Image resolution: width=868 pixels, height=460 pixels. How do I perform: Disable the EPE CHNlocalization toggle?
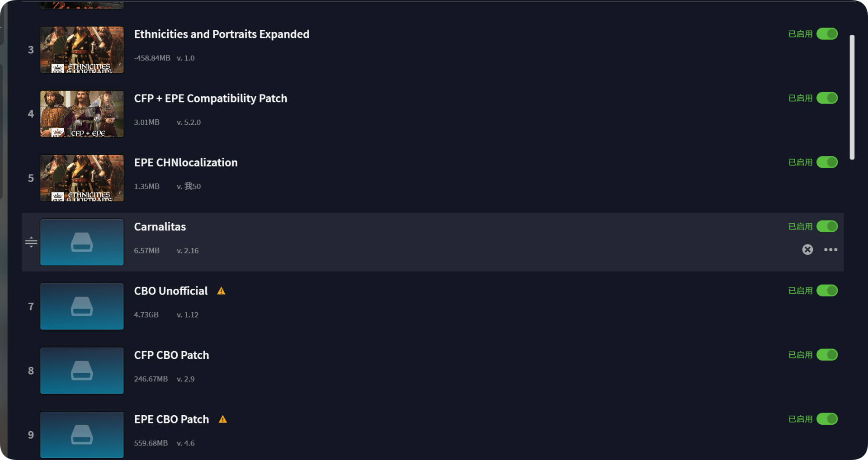pyautogui.click(x=827, y=162)
